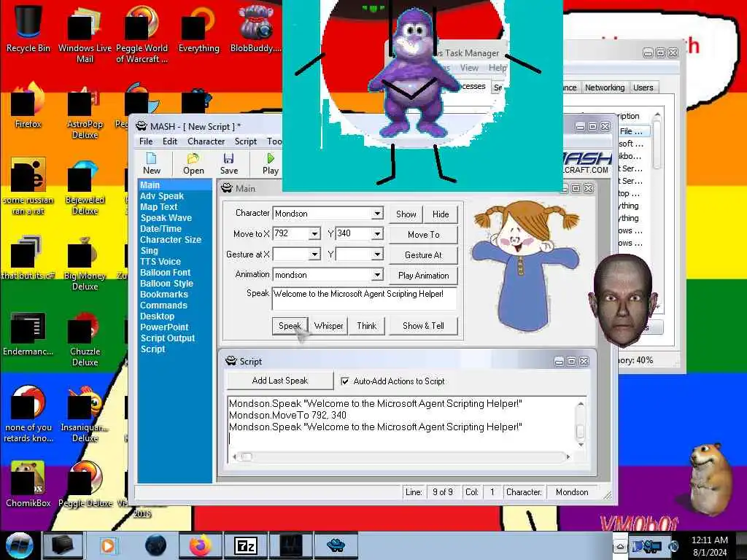Screen dimensions: 747x560
Task: Select TTS Voice in the sidebar
Action: point(160,262)
